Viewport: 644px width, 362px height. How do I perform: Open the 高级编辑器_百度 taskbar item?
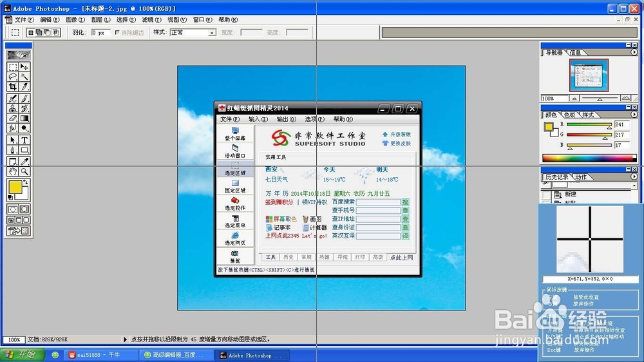(178, 355)
